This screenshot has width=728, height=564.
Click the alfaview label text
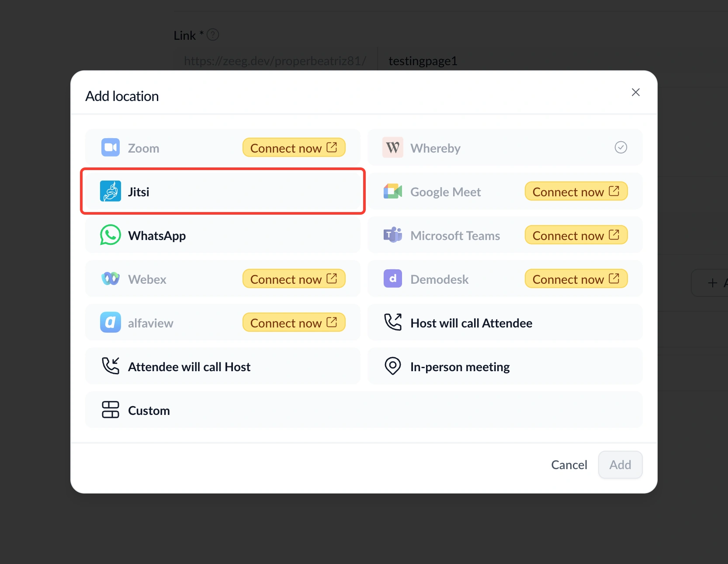[x=151, y=323]
